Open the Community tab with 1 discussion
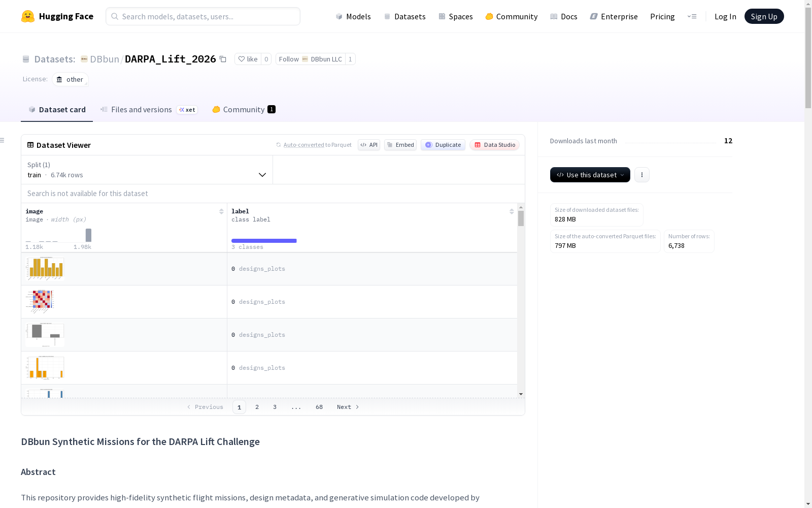 tap(244, 110)
